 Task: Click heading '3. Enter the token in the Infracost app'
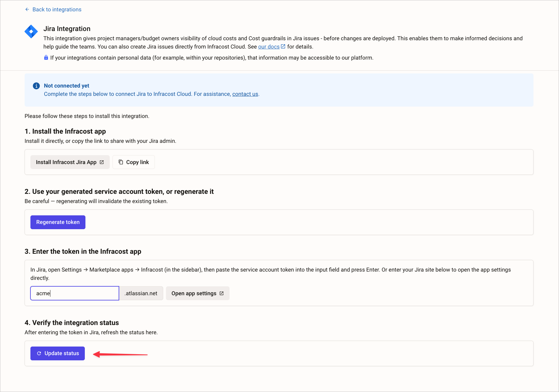point(83,252)
